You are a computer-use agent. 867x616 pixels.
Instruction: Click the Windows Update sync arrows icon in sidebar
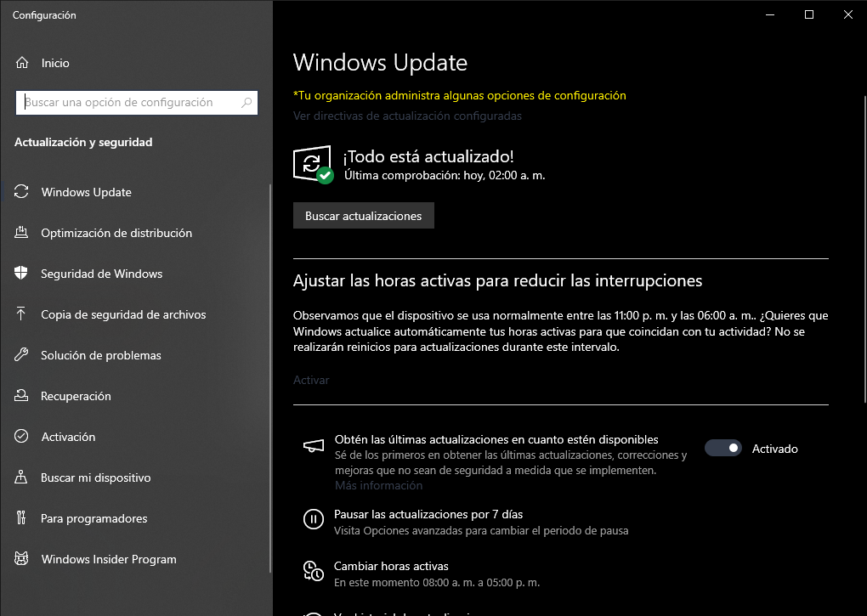pyautogui.click(x=21, y=192)
